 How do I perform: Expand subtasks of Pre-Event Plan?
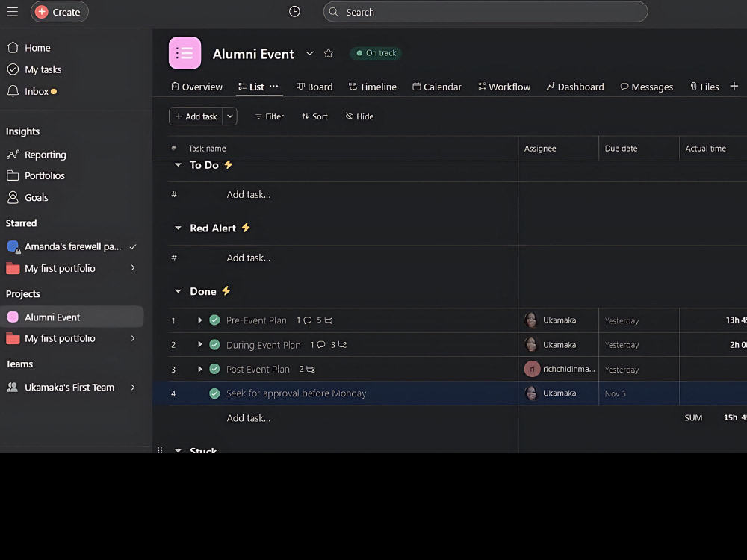200,320
